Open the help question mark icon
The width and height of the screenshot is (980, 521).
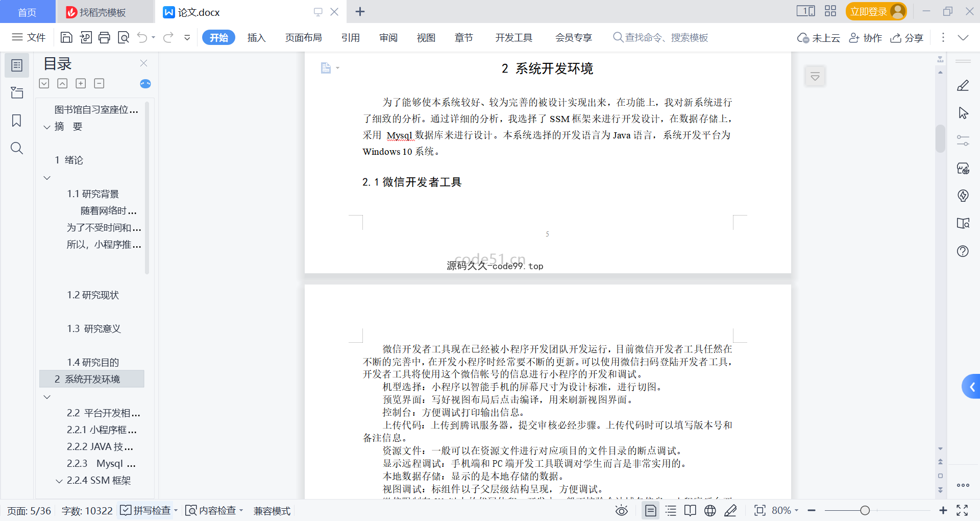tap(963, 251)
